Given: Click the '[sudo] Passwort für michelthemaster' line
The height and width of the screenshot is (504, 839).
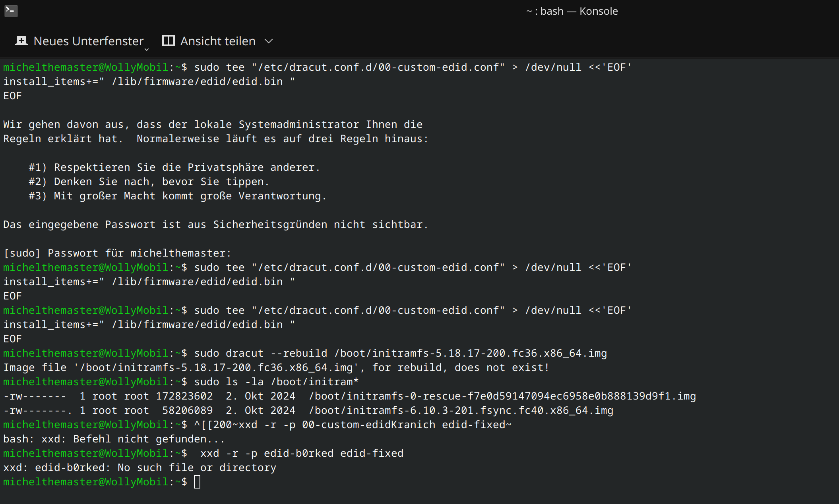Looking at the screenshot, I should point(117,253).
